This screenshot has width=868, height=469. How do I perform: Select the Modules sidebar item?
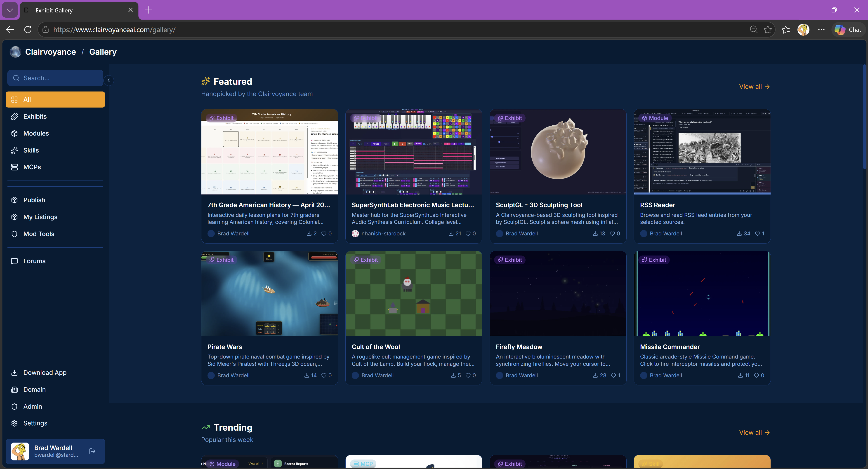click(x=36, y=133)
